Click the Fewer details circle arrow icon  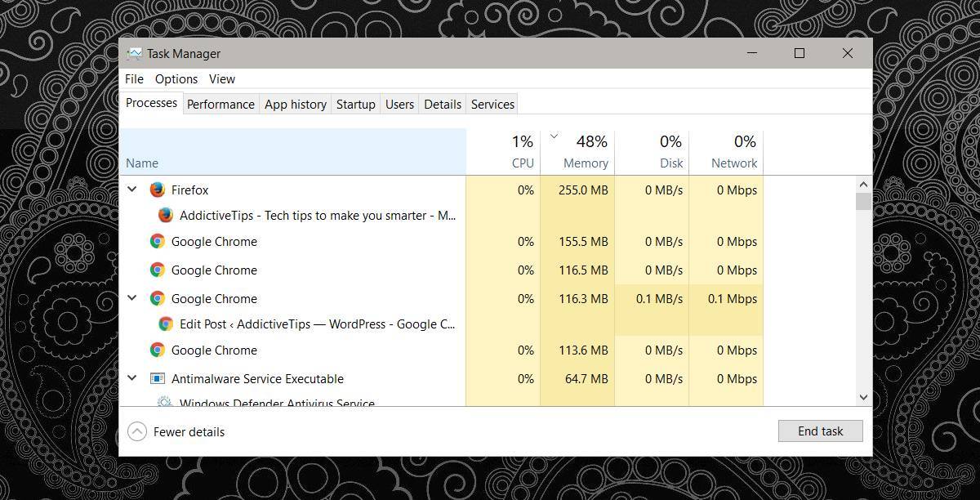tap(137, 431)
